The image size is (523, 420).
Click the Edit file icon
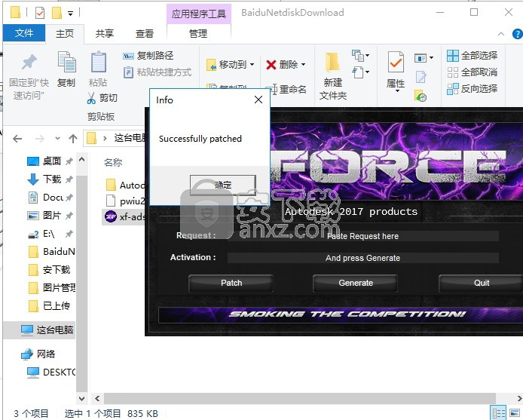click(x=421, y=77)
